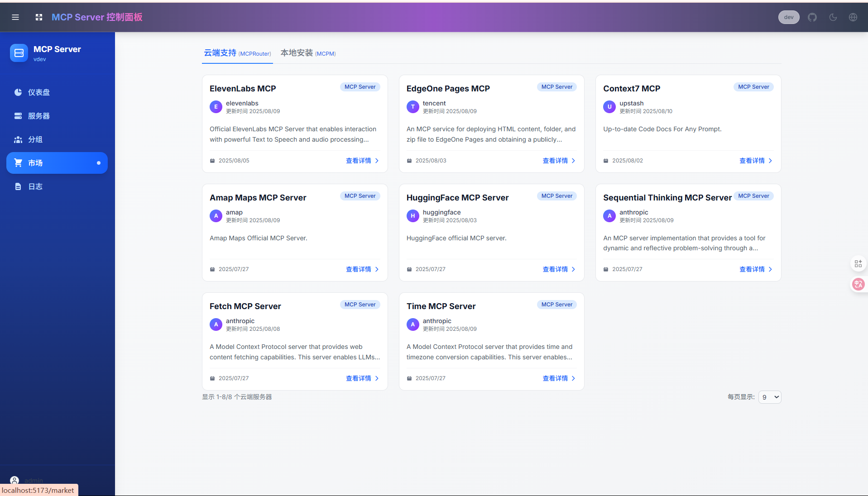Open the language globe icon
The height and width of the screenshot is (496, 868).
click(853, 17)
